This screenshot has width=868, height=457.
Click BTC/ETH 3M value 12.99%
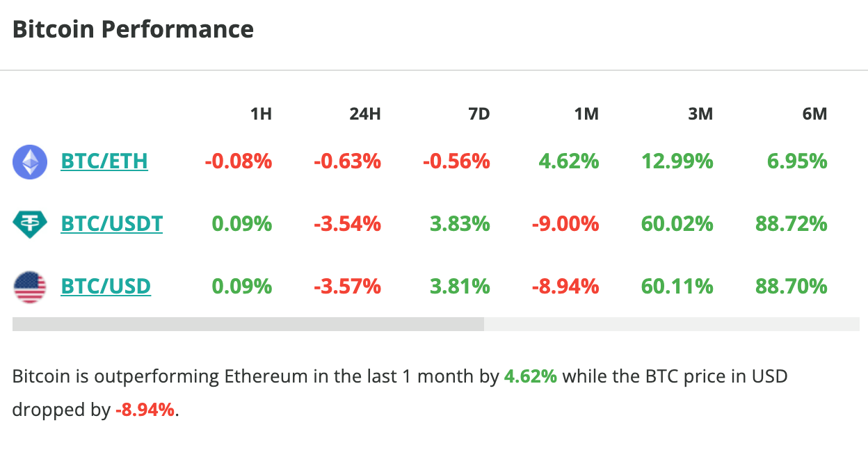(677, 161)
